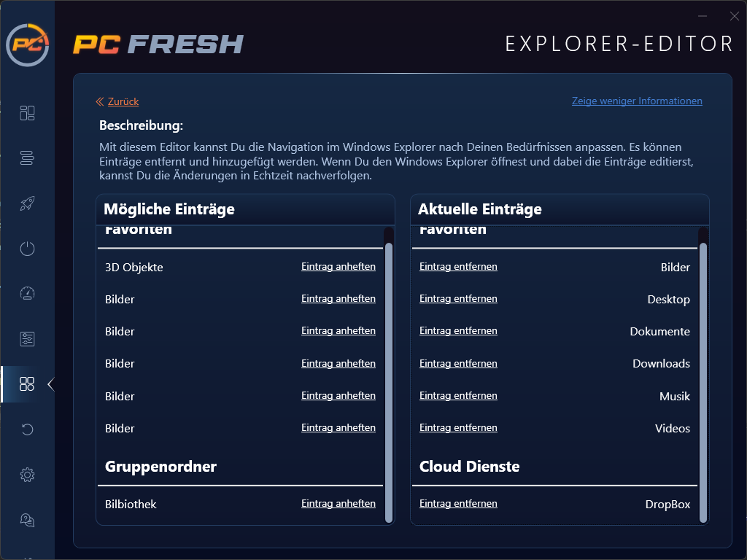Select the 'Desktop' entry text
747x560 pixels.
click(668, 300)
